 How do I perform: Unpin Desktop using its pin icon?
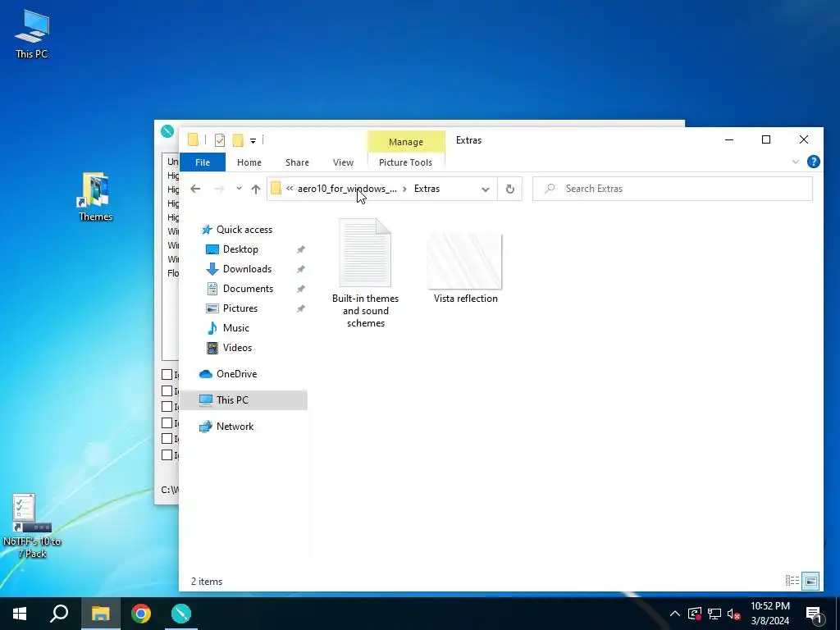point(300,249)
